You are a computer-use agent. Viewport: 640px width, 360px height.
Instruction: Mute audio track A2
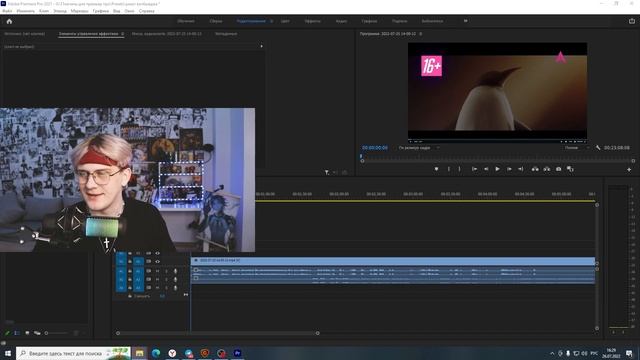(x=157, y=280)
